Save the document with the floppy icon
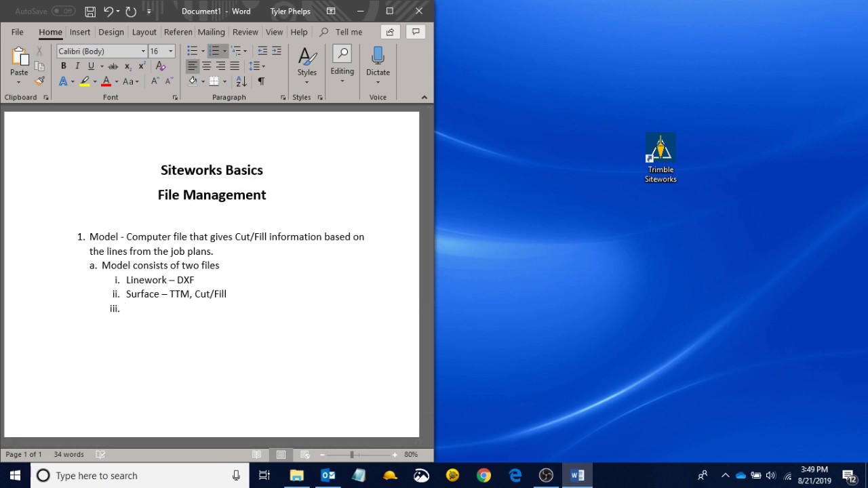The height and width of the screenshot is (488, 868). (x=90, y=12)
